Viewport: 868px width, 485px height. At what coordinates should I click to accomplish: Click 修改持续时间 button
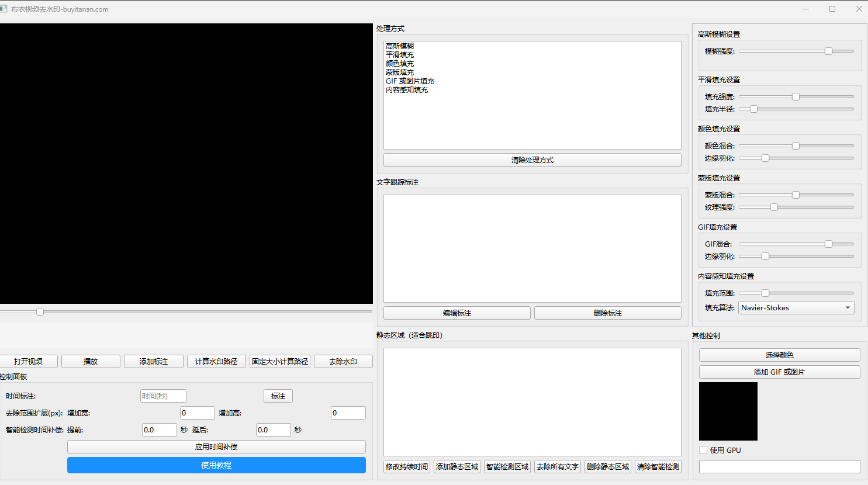(x=407, y=467)
